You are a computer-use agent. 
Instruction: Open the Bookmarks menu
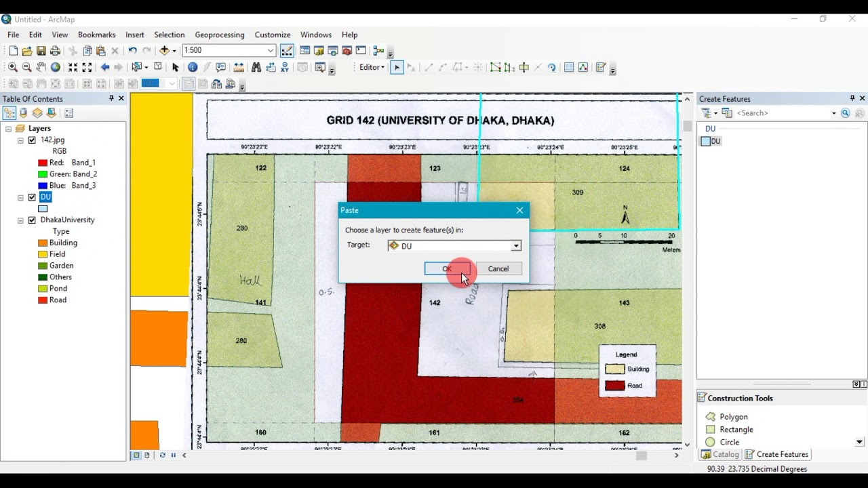pyautogui.click(x=97, y=35)
